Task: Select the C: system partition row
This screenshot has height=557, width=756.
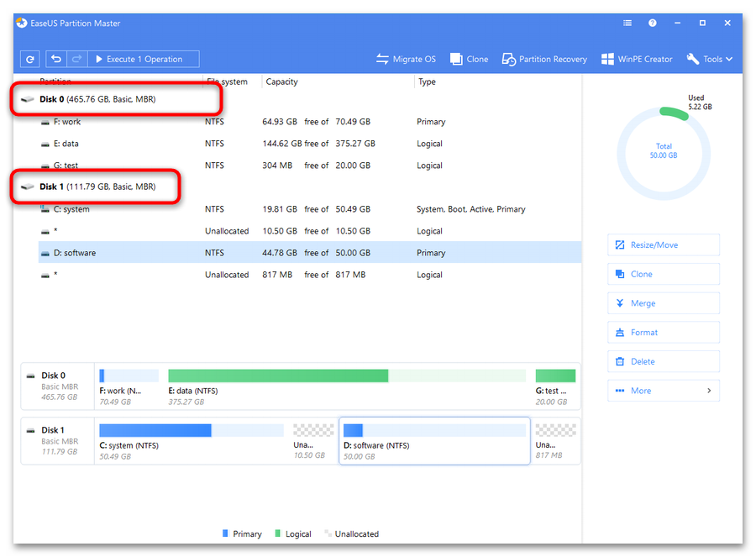Action: point(309,209)
